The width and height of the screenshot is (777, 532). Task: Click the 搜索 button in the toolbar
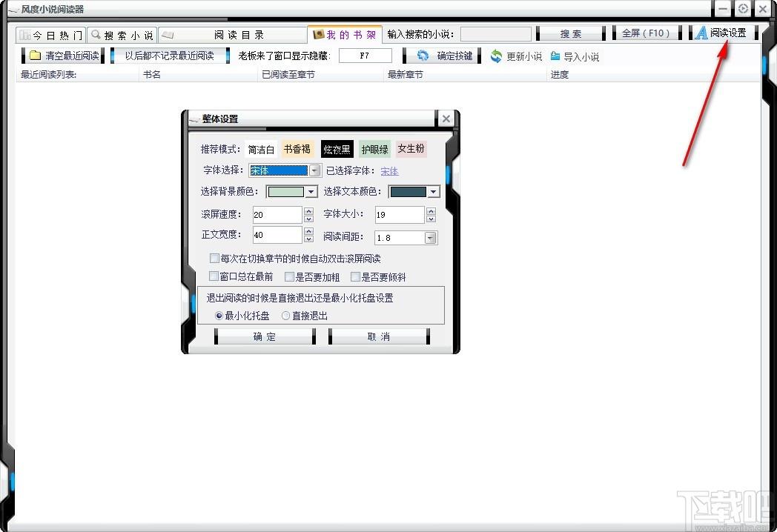tap(571, 33)
